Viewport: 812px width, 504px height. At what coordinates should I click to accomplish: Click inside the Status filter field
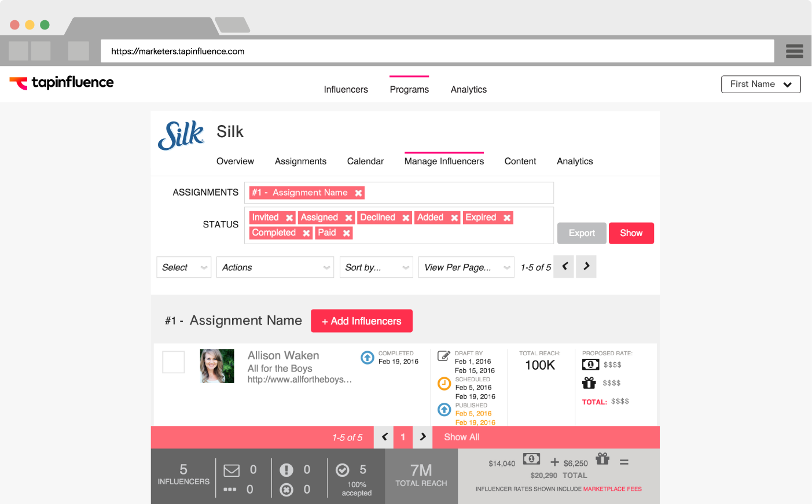point(399,225)
